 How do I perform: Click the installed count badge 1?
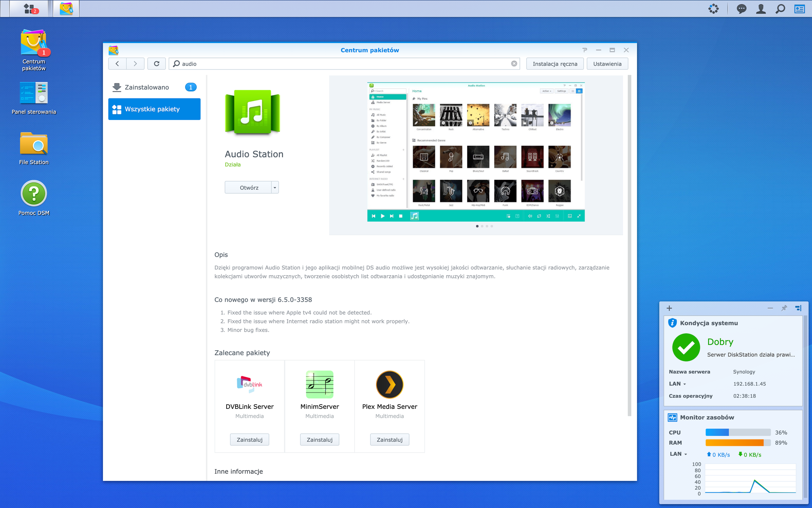coord(191,87)
